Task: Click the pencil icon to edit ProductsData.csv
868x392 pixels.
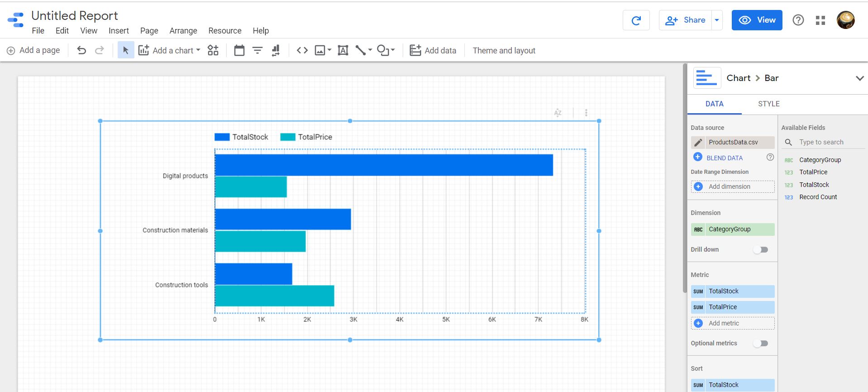Action: pos(698,143)
